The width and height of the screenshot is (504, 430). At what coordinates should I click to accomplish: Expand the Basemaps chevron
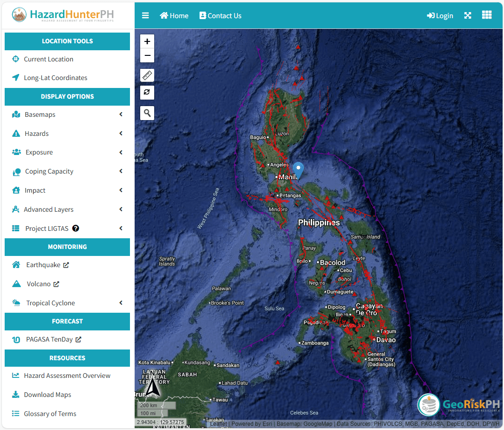coord(121,114)
